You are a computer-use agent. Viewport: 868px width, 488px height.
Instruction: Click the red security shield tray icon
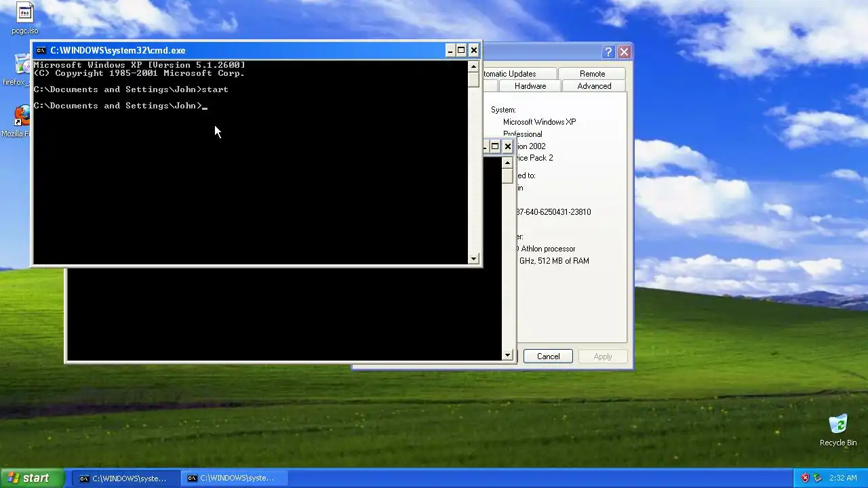805,478
